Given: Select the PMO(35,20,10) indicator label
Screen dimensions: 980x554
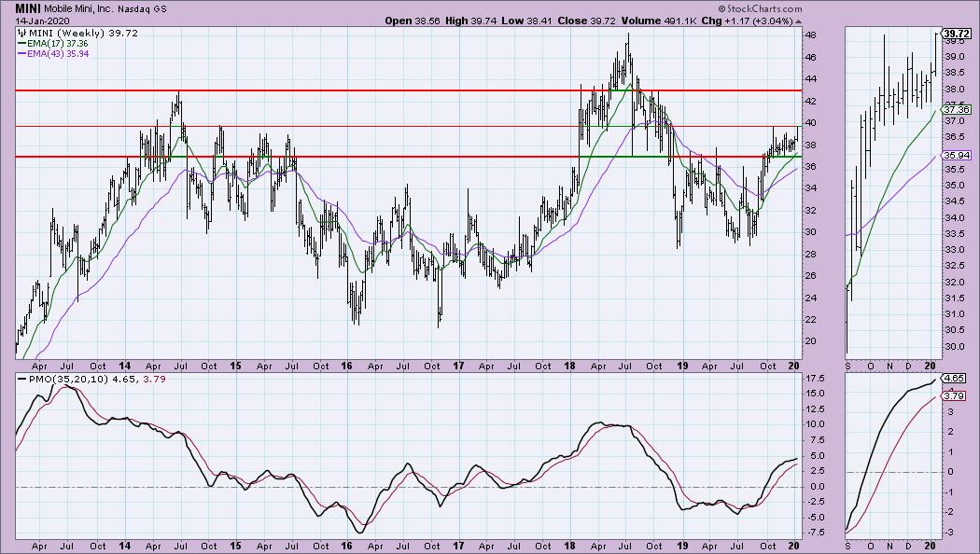Looking at the screenshot, I should coord(69,379).
